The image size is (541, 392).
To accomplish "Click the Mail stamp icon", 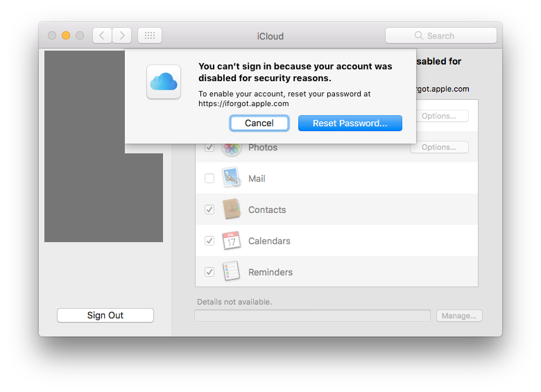I will (x=232, y=178).
